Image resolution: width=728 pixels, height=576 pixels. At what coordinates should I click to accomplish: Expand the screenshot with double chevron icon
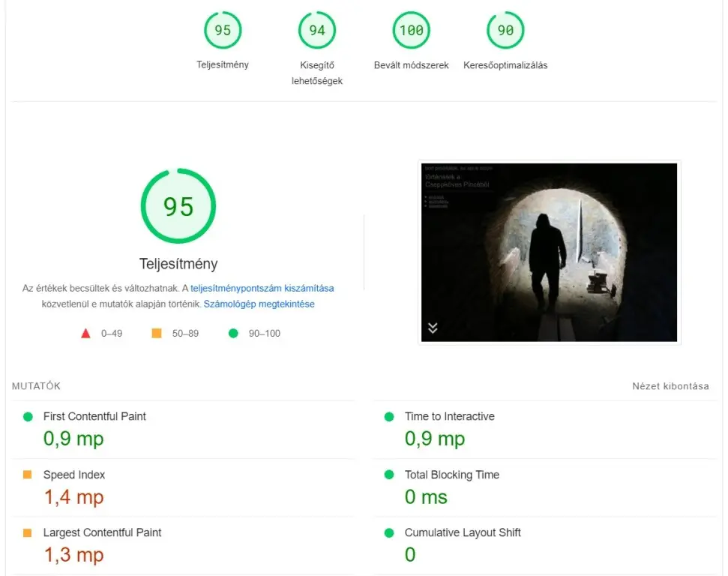coord(433,328)
